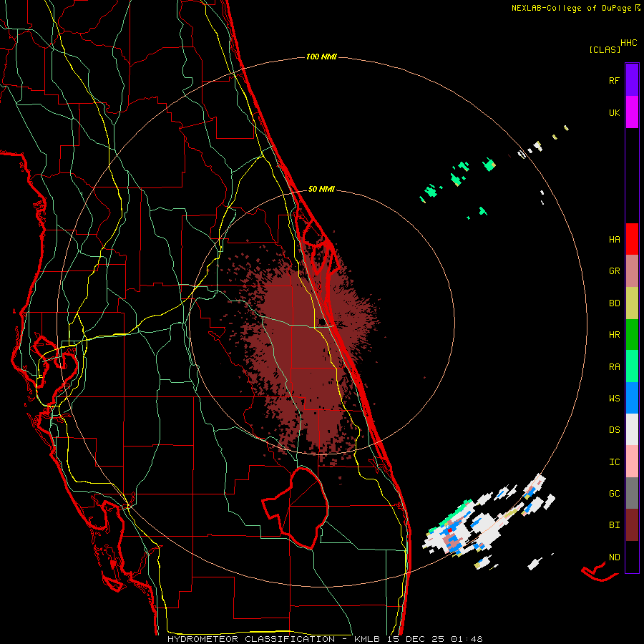This screenshot has width=644, height=644.
Task: Click the '[CLAS]' units label
Action: (x=605, y=49)
